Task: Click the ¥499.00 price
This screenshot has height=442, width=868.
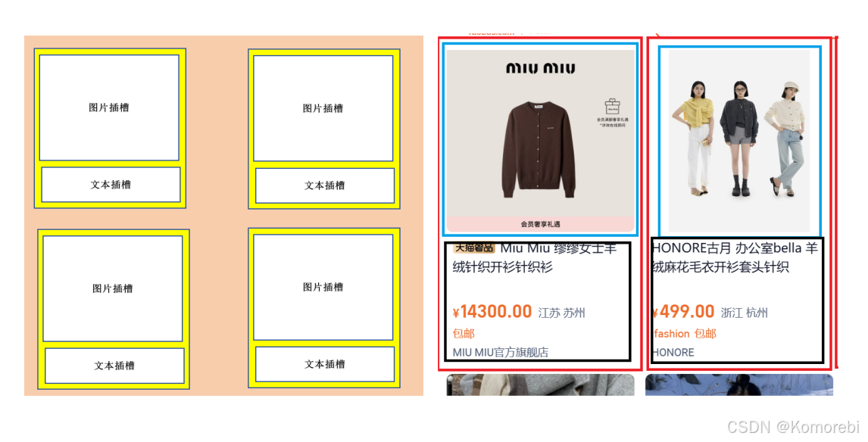Action: coord(684,312)
